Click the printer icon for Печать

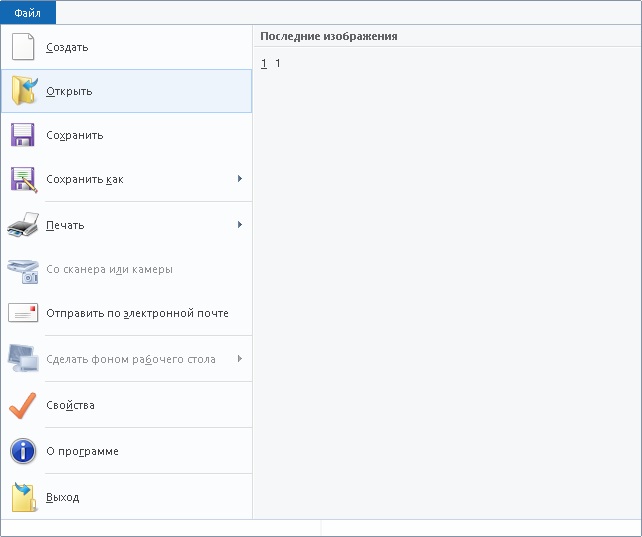pyautogui.click(x=23, y=225)
